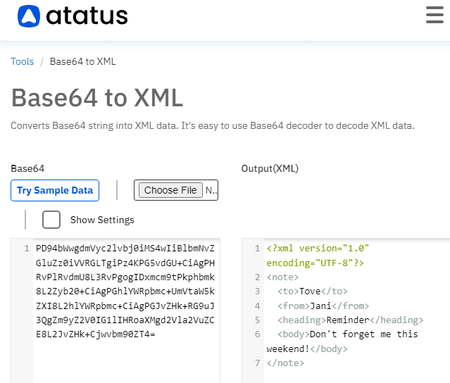Click the Reminder heading line in output
450x383 pixels.
[x=350, y=320]
